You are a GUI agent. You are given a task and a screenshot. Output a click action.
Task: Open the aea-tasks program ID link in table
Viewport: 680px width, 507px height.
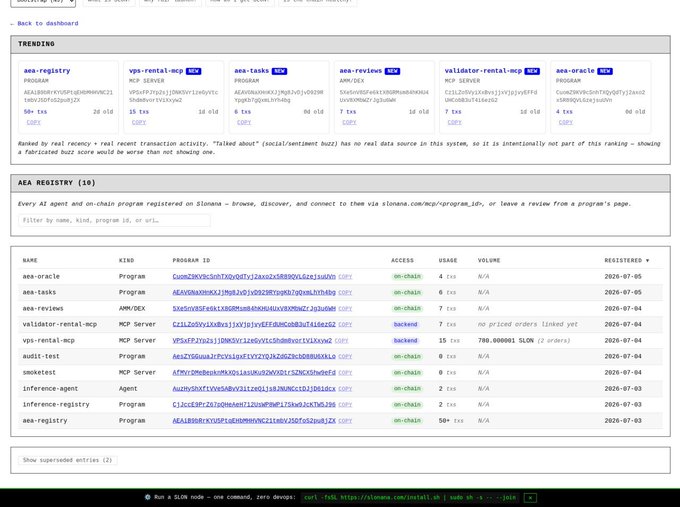pos(254,293)
